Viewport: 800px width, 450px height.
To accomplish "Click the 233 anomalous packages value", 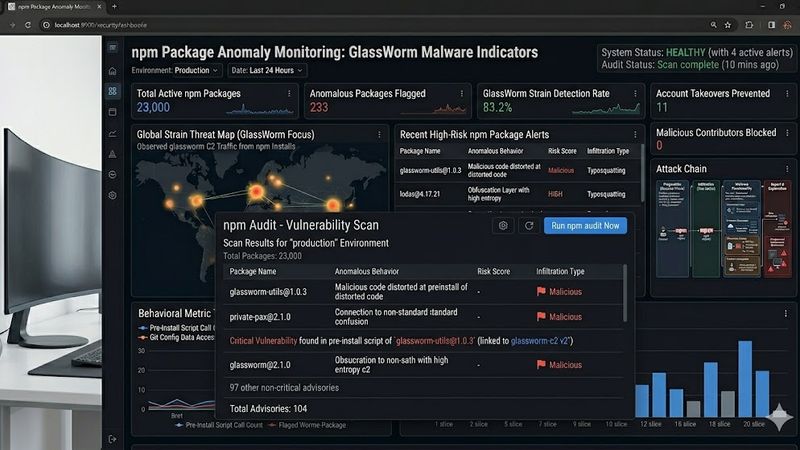I will (x=319, y=107).
